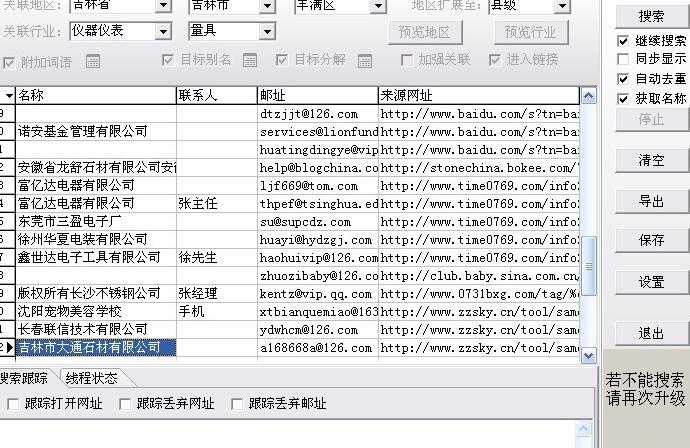Enable 加强关联 checkbox
The image size is (690, 448).
click(x=407, y=59)
